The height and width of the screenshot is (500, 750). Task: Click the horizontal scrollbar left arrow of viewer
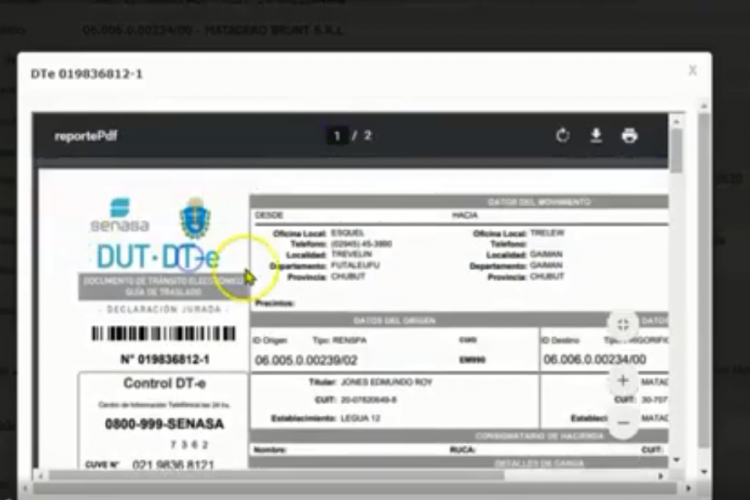point(41,476)
